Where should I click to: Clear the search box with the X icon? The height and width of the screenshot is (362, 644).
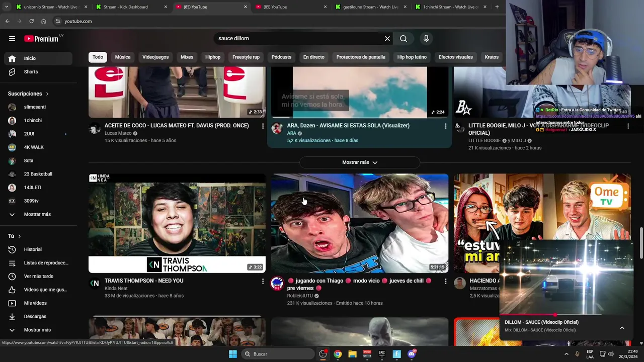coord(387,38)
